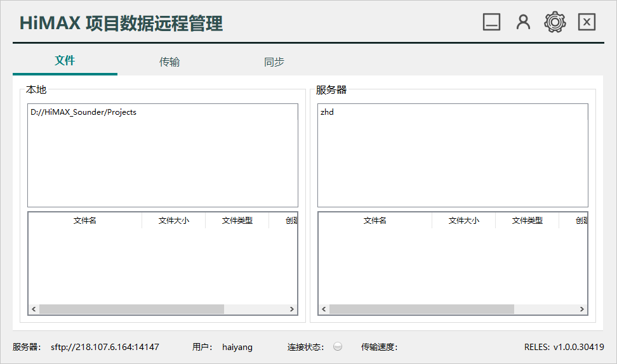Select local path D://HiMAX_Sounder/Projects
Image resolution: width=617 pixels, height=364 pixels.
point(83,112)
